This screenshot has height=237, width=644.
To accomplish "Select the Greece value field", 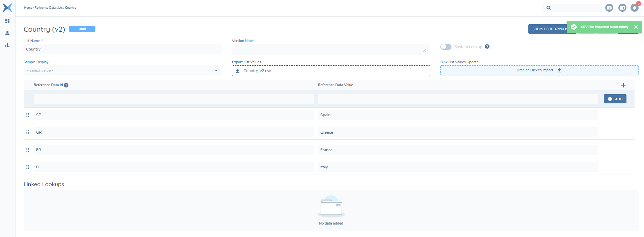I will [458, 132].
